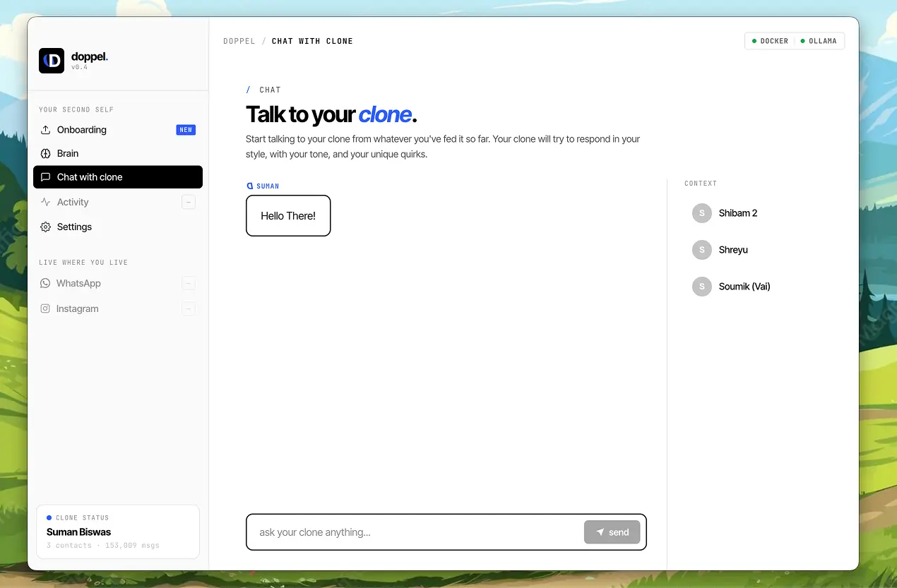The height and width of the screenshot is (588, 897).
Task: Click the paper plane send icon
Action: tap(600, 532)
